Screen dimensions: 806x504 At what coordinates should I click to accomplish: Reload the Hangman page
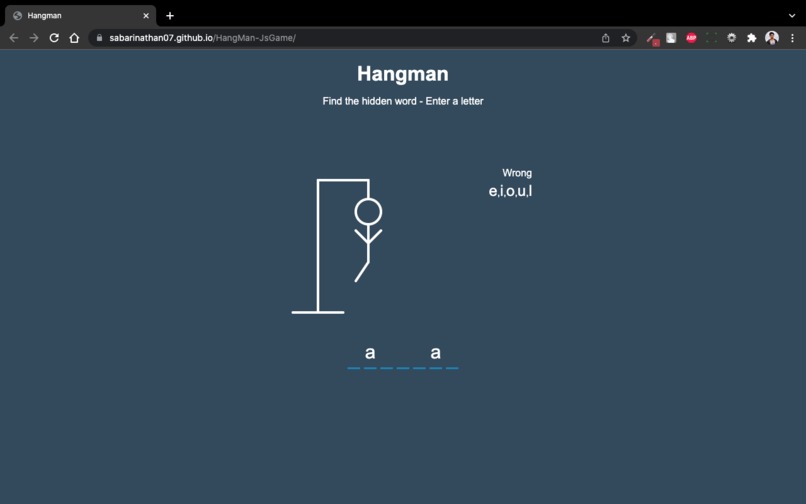[54, 38]
